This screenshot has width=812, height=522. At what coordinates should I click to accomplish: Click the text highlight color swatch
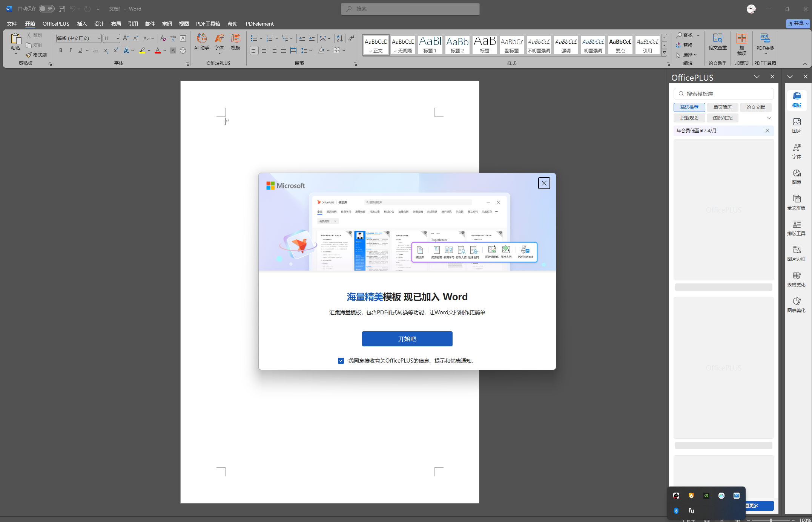click(142, 51)
